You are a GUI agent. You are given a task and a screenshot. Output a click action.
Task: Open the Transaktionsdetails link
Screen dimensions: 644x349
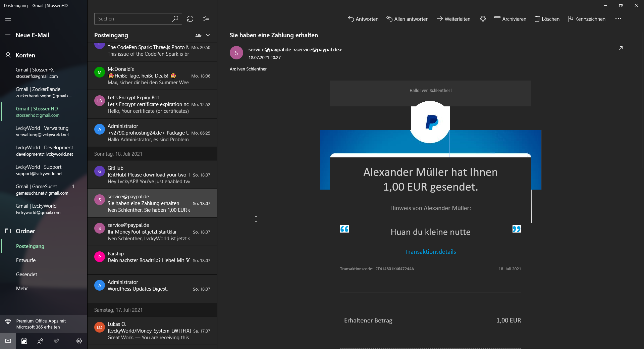(x=430, y=252)
